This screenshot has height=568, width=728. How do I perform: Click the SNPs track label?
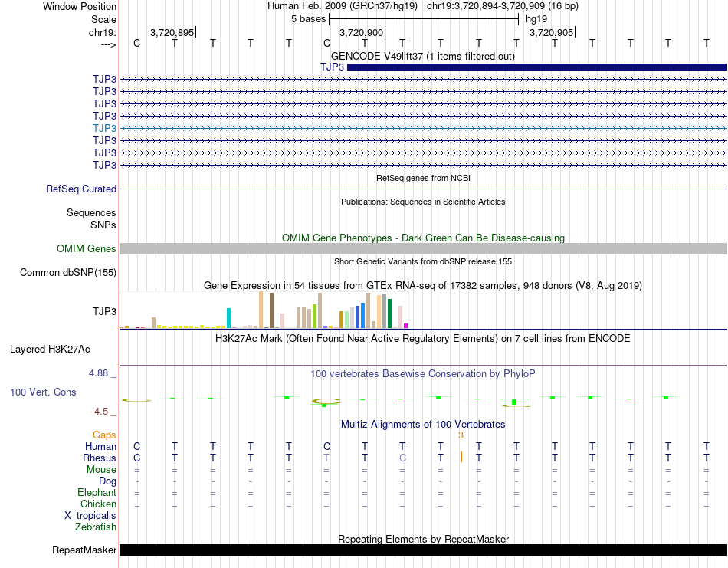(x=103, y=225)
